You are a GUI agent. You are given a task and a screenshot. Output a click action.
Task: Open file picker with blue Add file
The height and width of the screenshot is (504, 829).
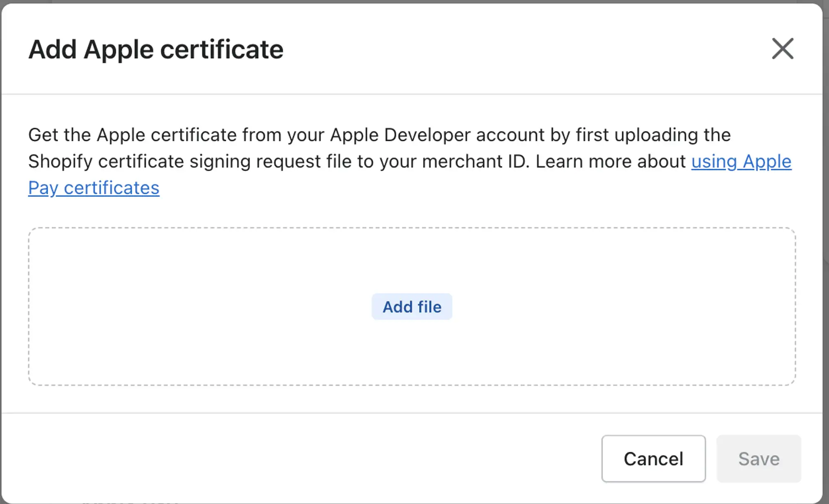click(412, 306)
